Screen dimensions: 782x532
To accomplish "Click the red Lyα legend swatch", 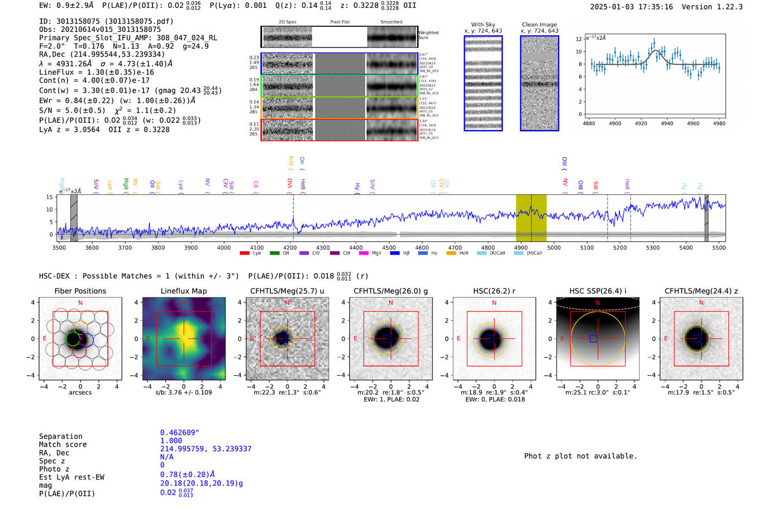I will point(244,253).
